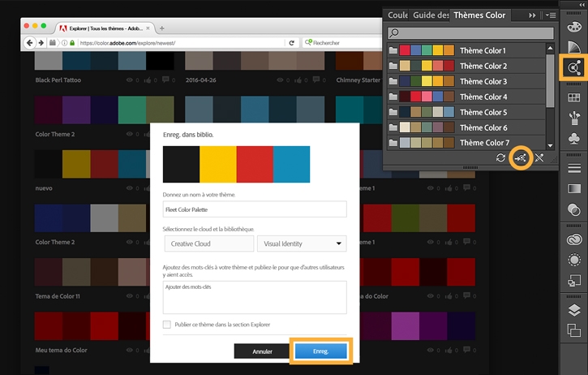Select Thème Color 7 in the list
588x375 pixels.
[466, 143]
